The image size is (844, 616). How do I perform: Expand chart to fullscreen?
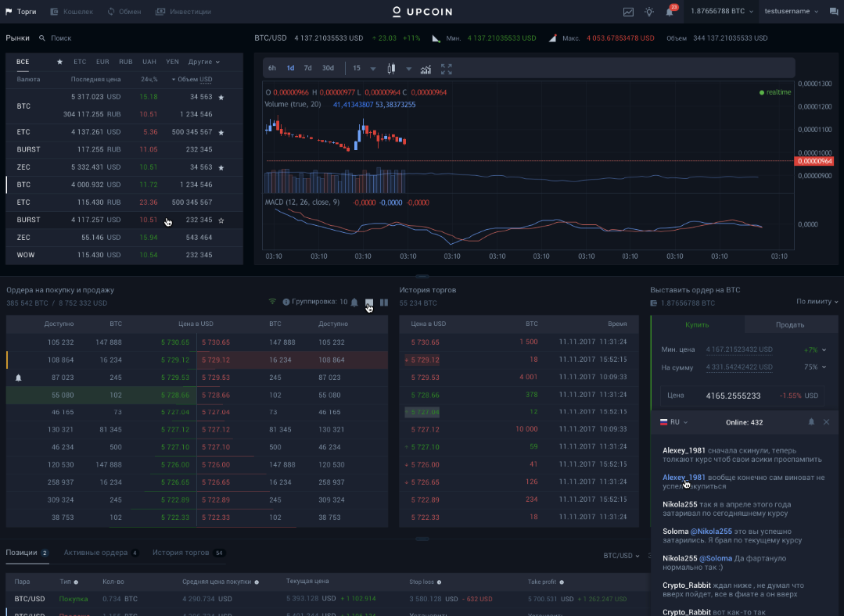(x=446, y=69)
